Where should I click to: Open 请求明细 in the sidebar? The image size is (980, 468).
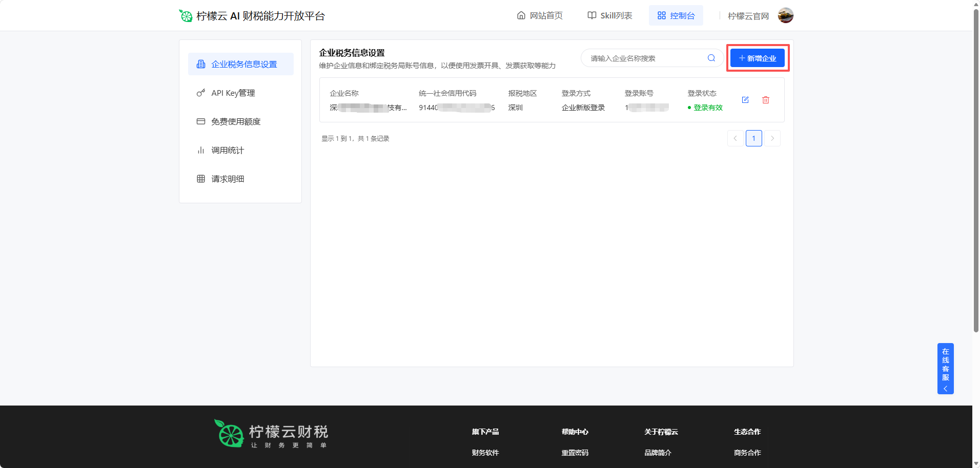[x=241, y=179]
